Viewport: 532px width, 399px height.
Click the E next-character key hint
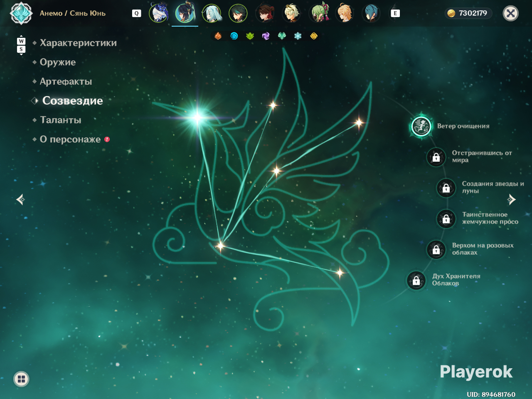point(395,13)
